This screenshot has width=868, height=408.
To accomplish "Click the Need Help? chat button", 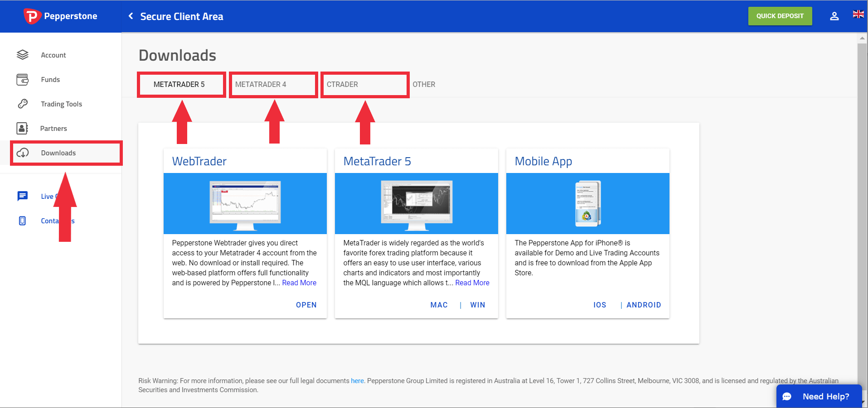I will pyautogui.click(x=819, y=396).
